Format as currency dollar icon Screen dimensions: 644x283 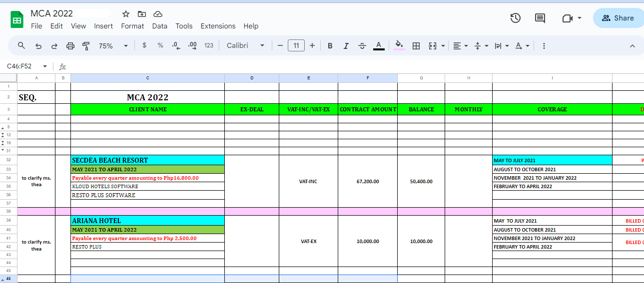pyautogui.click(x=144, y=45)
